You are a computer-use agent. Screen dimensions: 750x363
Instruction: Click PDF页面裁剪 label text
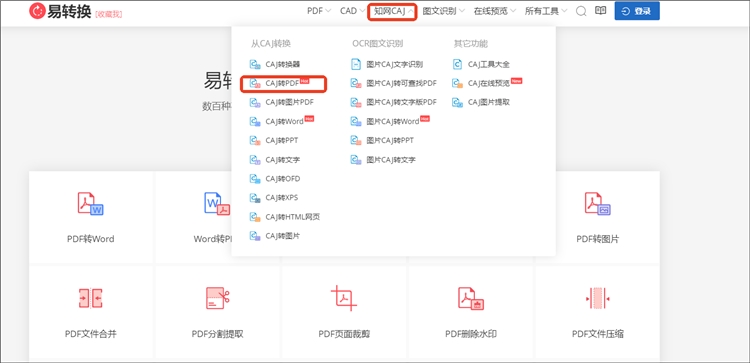click(344, 334)
